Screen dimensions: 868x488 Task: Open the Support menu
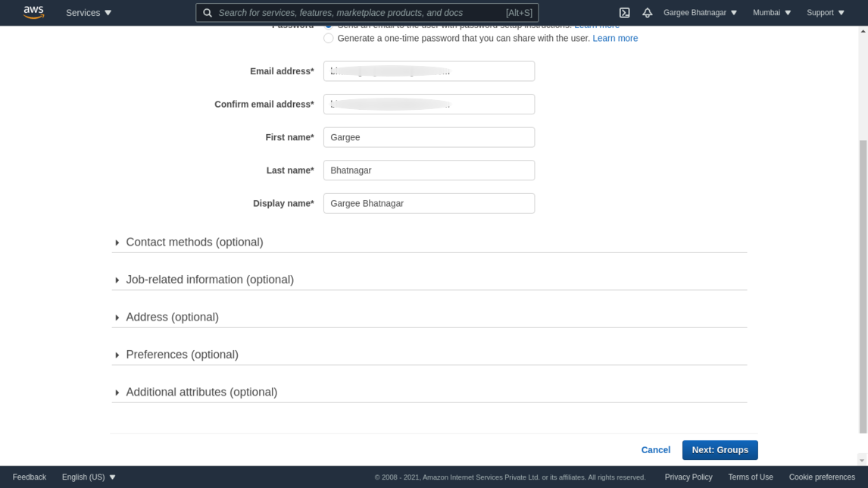(825, 13)
